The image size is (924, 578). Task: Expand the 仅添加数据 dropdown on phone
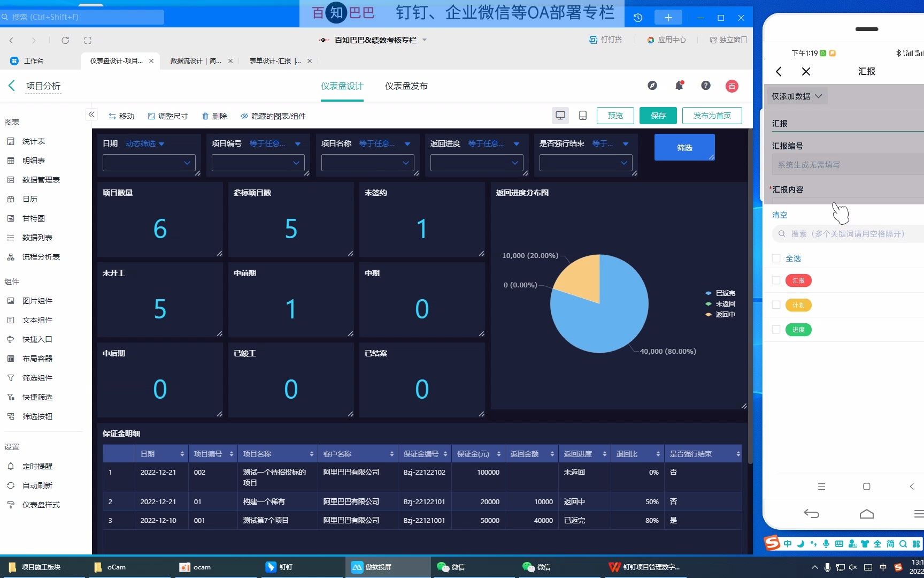pyautogui.click(x=797, y=96)
